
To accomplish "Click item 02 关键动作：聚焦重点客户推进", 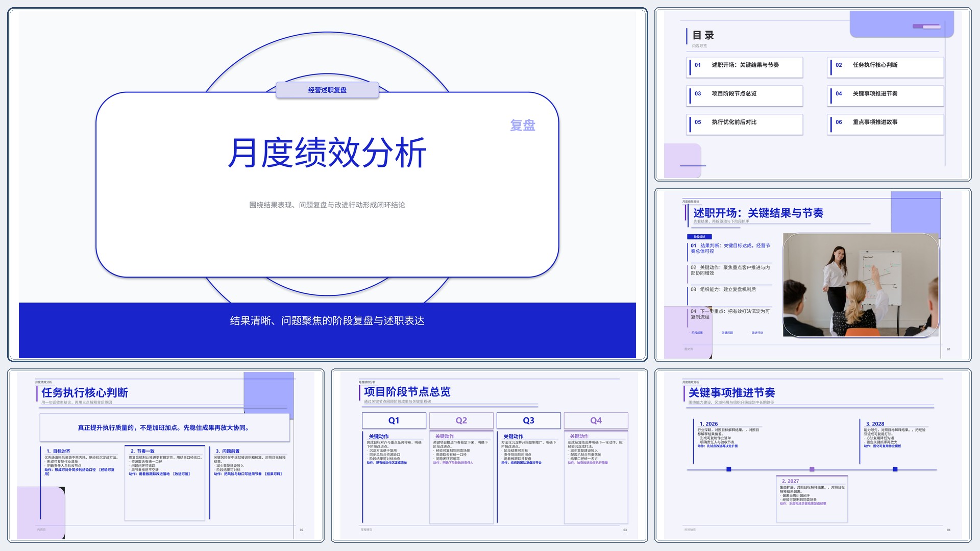I will pos(730,270).
